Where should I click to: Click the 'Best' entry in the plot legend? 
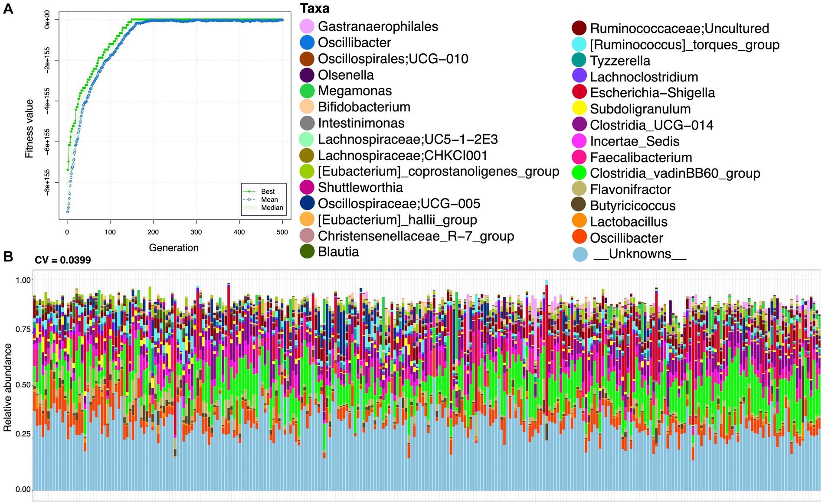pos(268,191)
